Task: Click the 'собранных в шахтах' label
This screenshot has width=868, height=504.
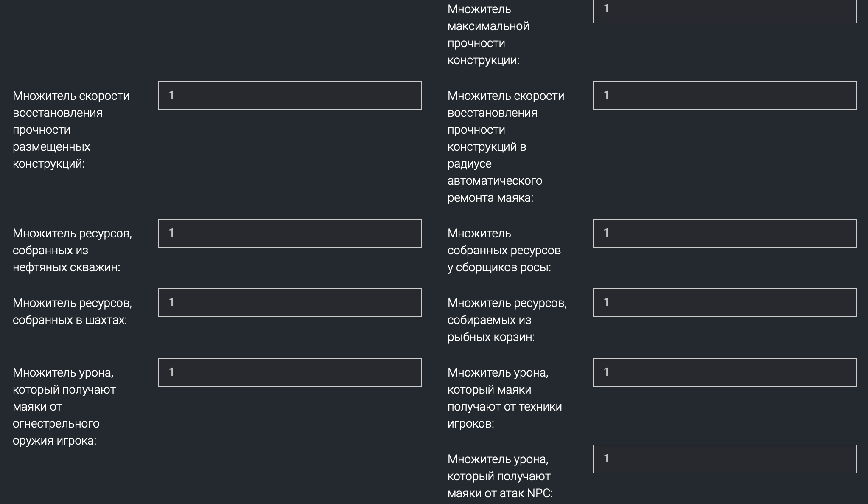Action: click(x=70, y=320)
